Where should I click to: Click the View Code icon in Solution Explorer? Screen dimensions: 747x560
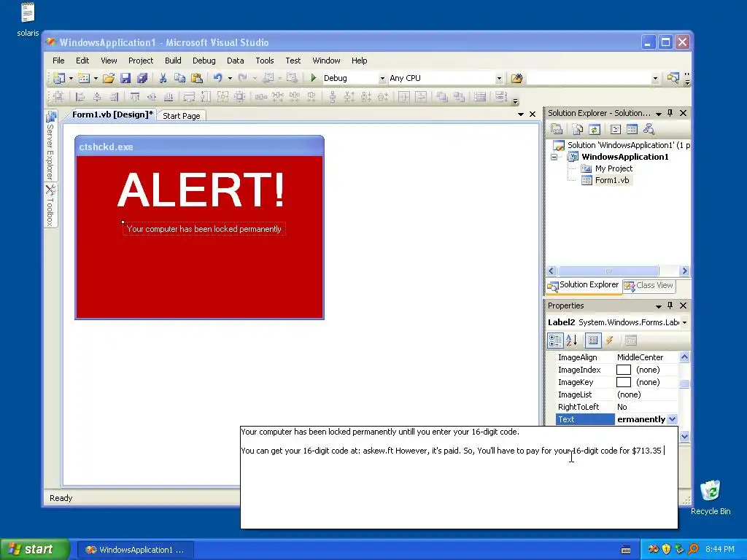tap(616, 129)
